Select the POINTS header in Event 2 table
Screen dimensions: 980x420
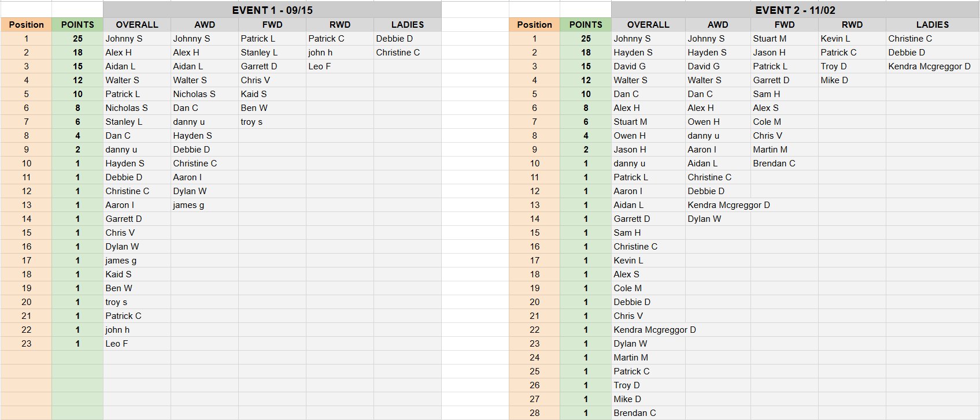pyautogui.click(x=586, y=25)
